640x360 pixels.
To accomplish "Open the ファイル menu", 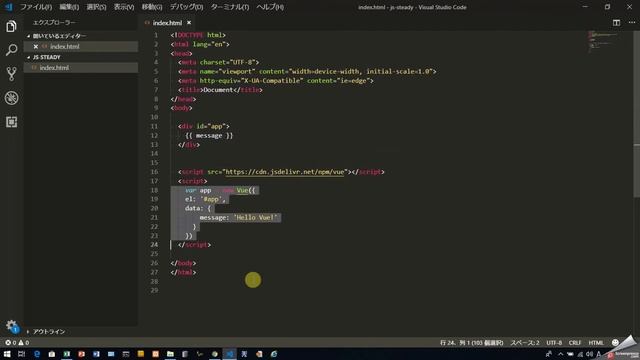I will (x=36, y=7).
